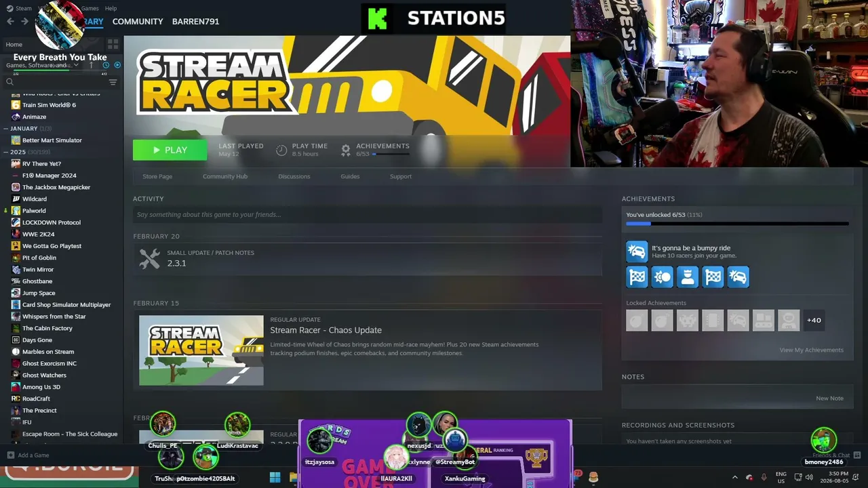The width and height of the screenshot is (868, 488).
Task: Switch to the Discussions tab
Action: pos(294,176)
